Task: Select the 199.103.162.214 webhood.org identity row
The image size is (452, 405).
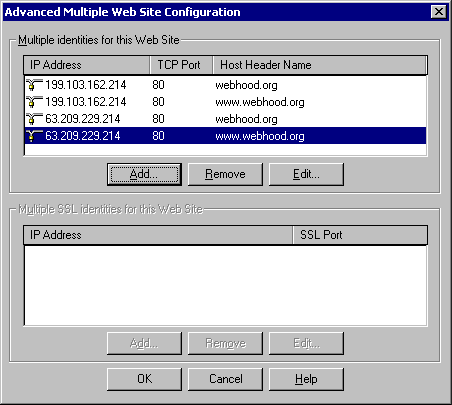Action: click(225, 85)
